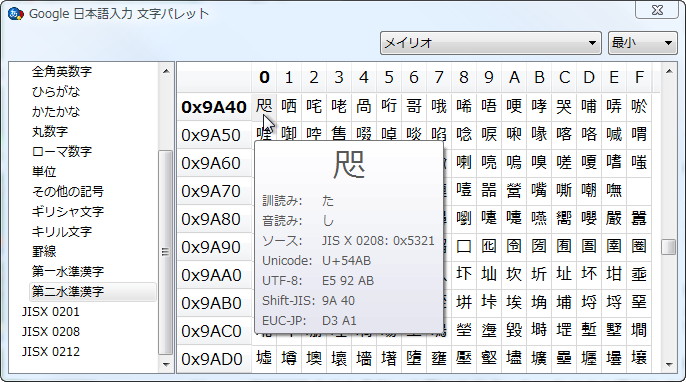Select character 毀 in row 0x9AC0 column A
686x382 pixels.
coord(514,330)
